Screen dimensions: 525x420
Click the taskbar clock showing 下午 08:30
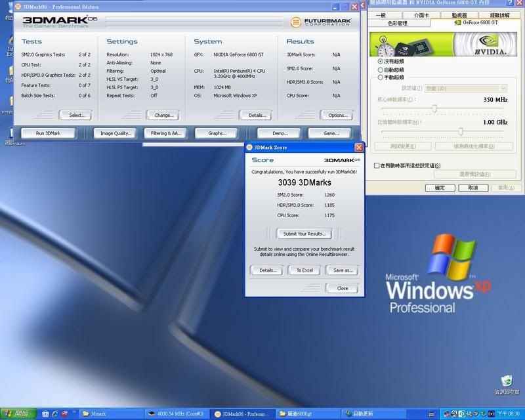[x=509, y=414]
